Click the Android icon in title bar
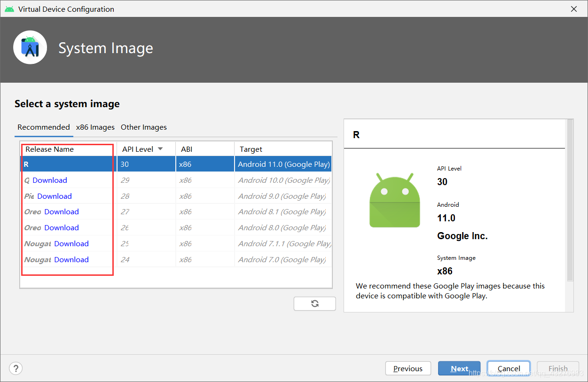This screenshot has width=588, height=382. [x=9, y=9]
